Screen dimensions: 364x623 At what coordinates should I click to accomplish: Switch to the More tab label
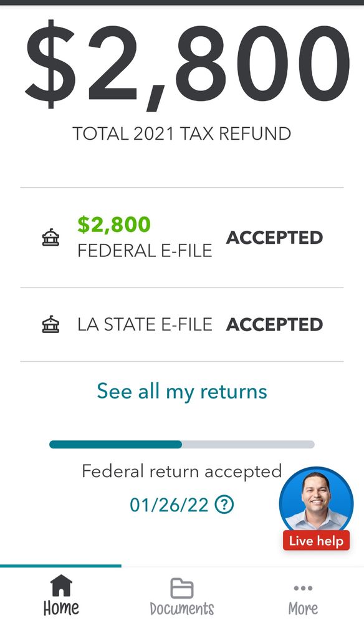click(x=304, y=609)
